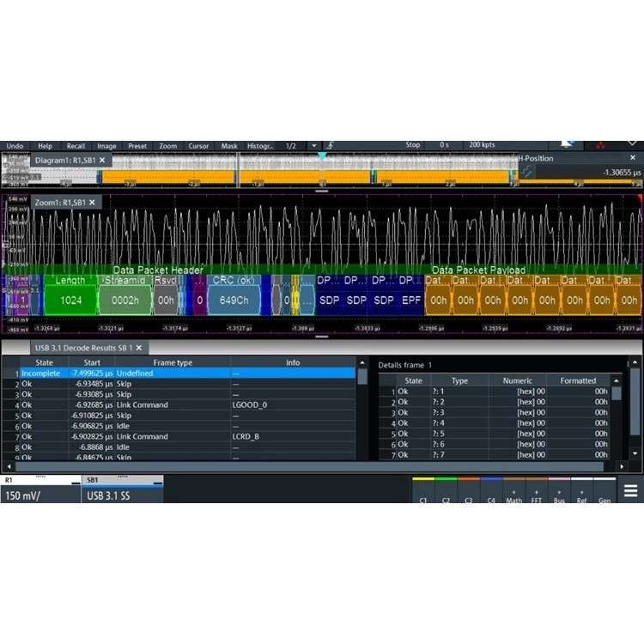Click the cyan trigger position marker
The width and height of the screenshot is (644, 644).
(x=322, y=155)
